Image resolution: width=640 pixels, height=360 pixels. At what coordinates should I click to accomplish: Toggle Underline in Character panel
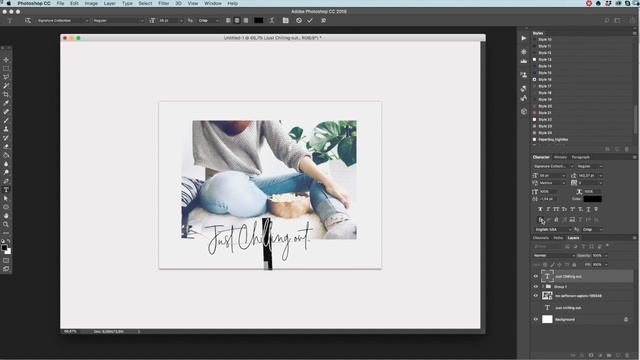(588, 209)
